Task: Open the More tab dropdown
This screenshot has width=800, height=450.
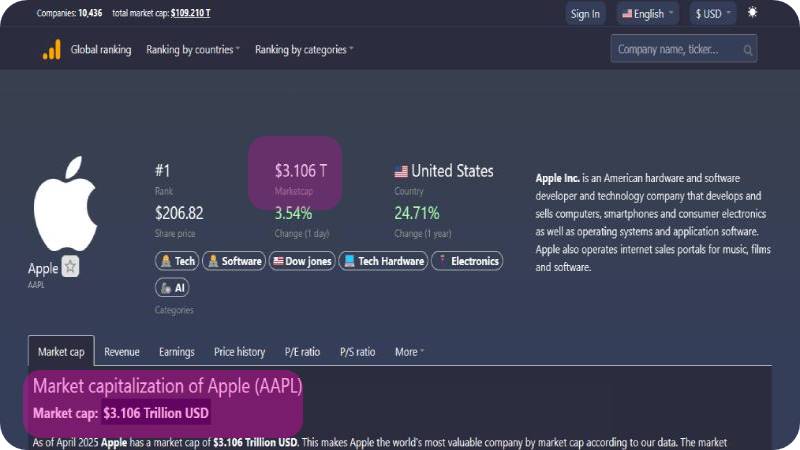Action: [409, 352]
